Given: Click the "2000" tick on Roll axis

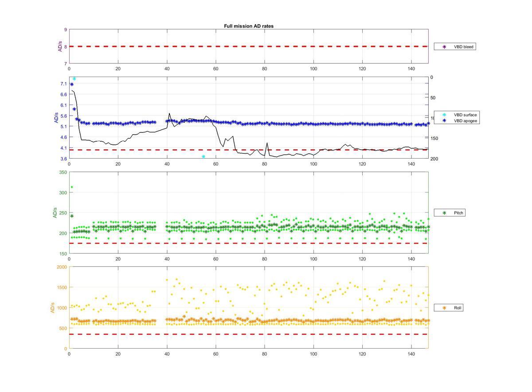Looking at the screenshot, I should click(x=62, y=267).
